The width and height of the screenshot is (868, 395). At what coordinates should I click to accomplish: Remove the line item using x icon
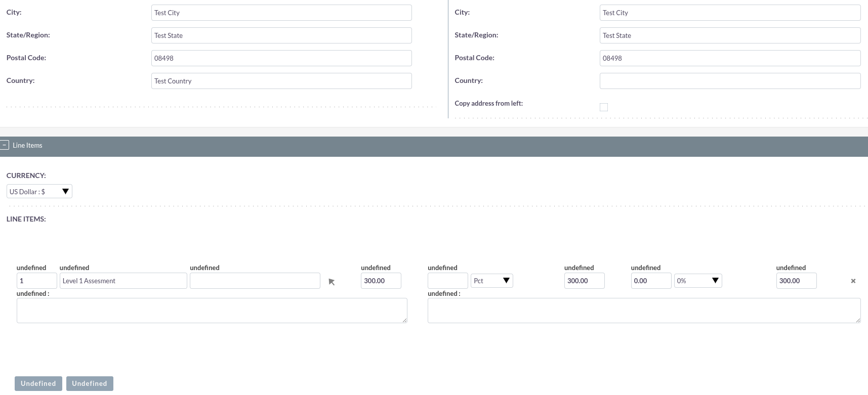pyautogui.click(x=853, y=281)
